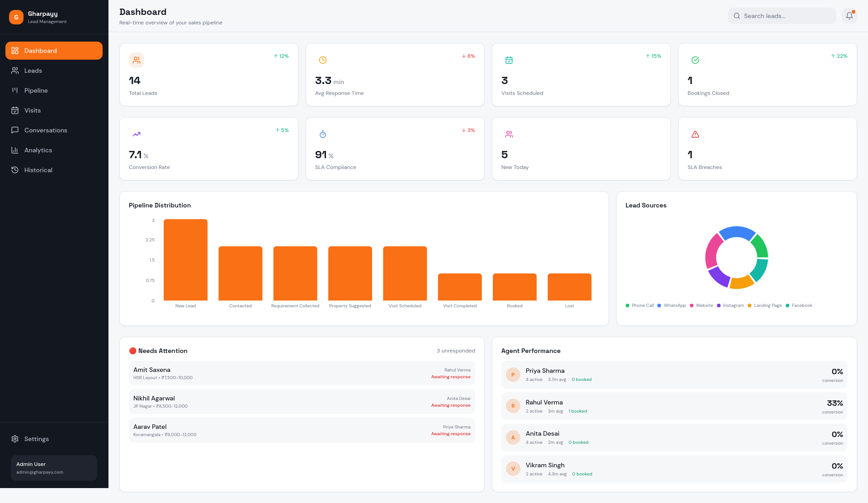Click the '3 unresponded' text
Image resolution: width=868 pixels, height=503 pixels.
pos(456,351)
